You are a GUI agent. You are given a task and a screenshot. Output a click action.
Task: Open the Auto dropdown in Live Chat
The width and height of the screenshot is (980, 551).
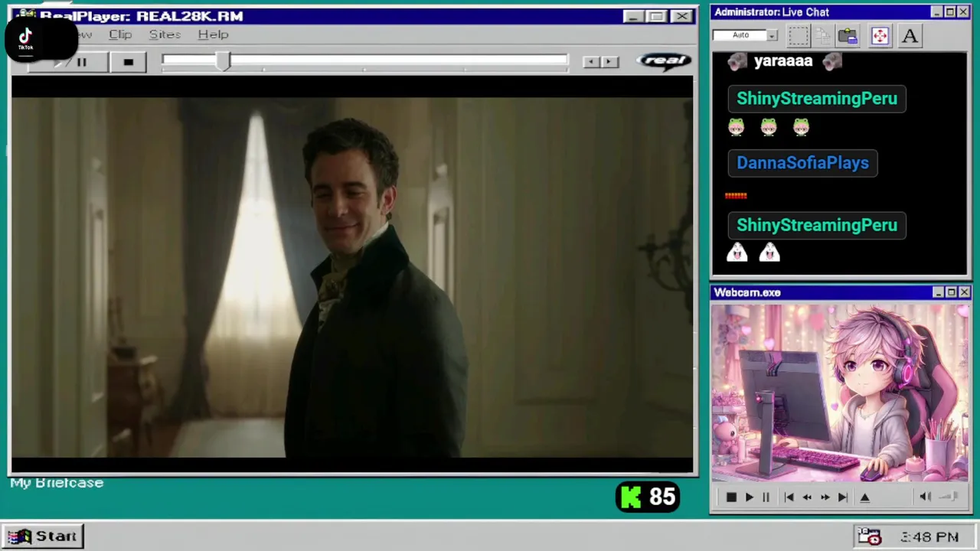tap(772, 35)
